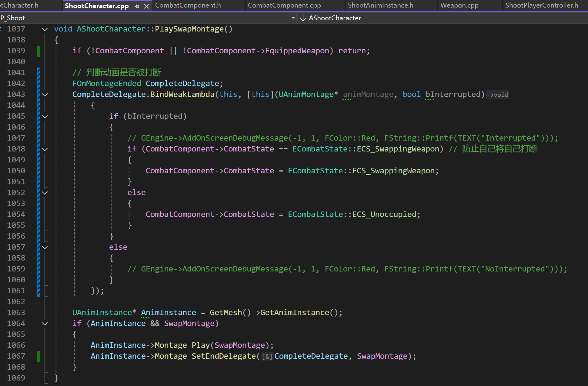Click line number 1067 in the margin
Image resolution: width=588 pixels, height=386 pixels.
(x=16, y=356)
